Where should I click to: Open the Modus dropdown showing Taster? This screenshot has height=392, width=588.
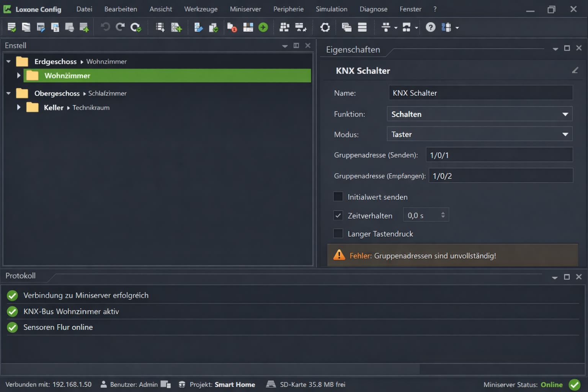pos(480,134)
